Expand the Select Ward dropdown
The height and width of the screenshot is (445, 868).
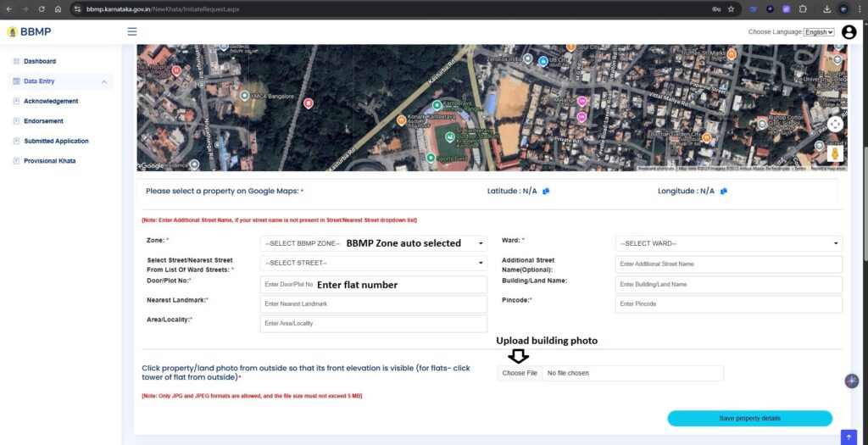pyautogui.click(x=728, y=243)
